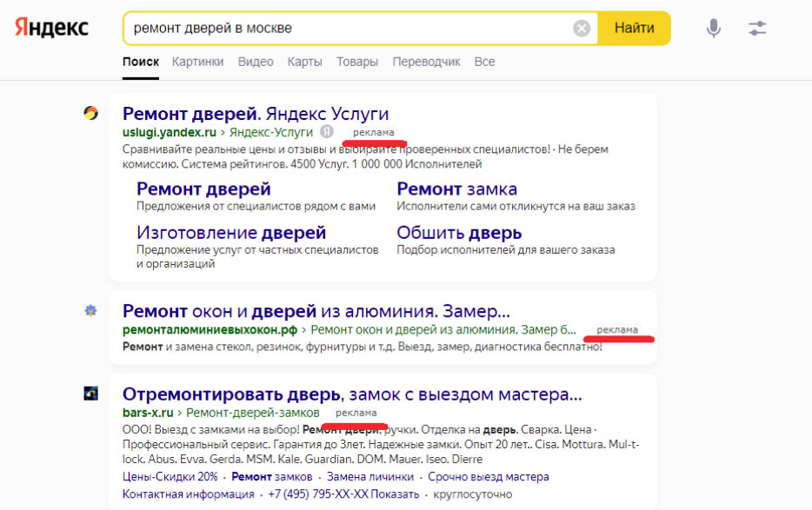
Task: Click the Яндекс badge next to Яндекс-Услуги
Action: [326, 131]
